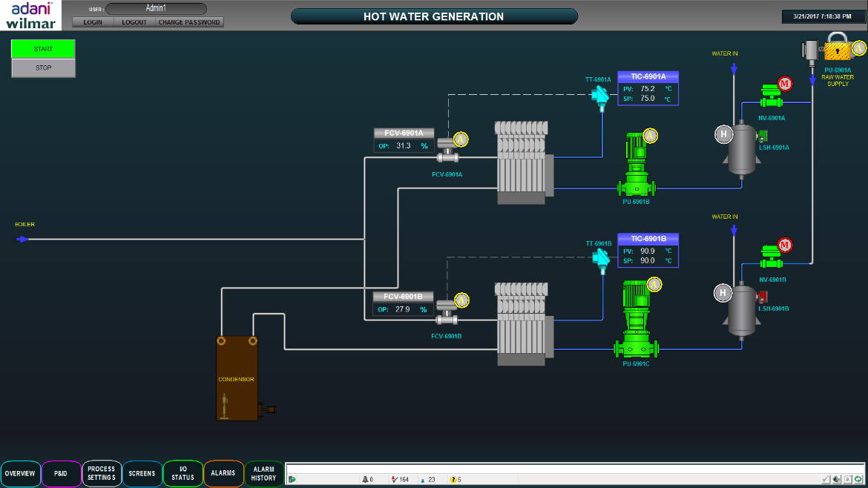
Task: Click the PU-6901B pump icon
Action: [x=637, y=167]
